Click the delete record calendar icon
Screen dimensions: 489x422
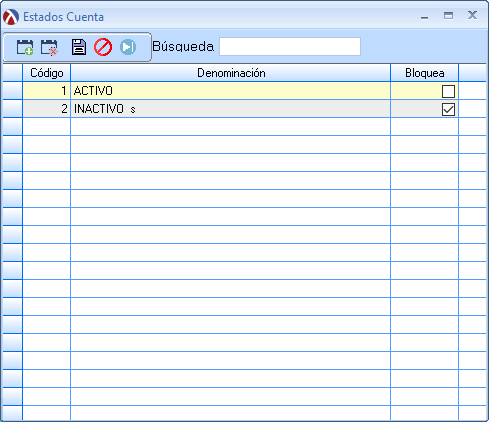coord(49,47)
